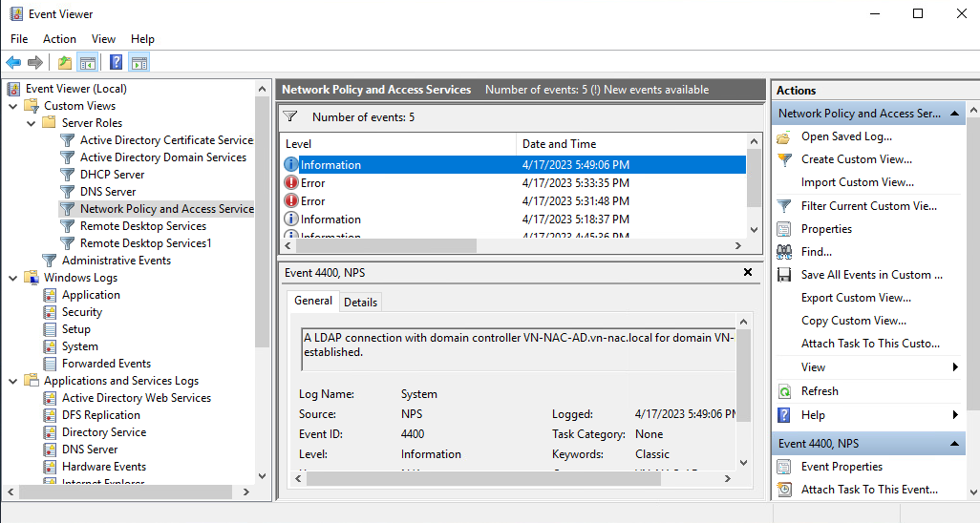Open the DFS Replication log
Screen dimensions: 980x523
point(100,415)
